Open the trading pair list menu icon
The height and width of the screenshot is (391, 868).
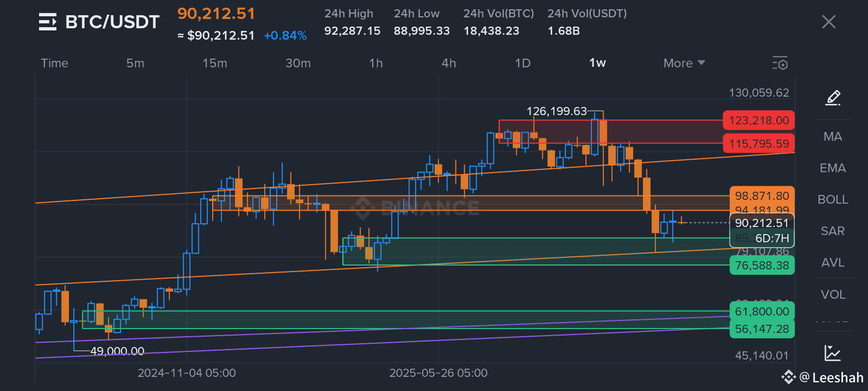point(48,22)
